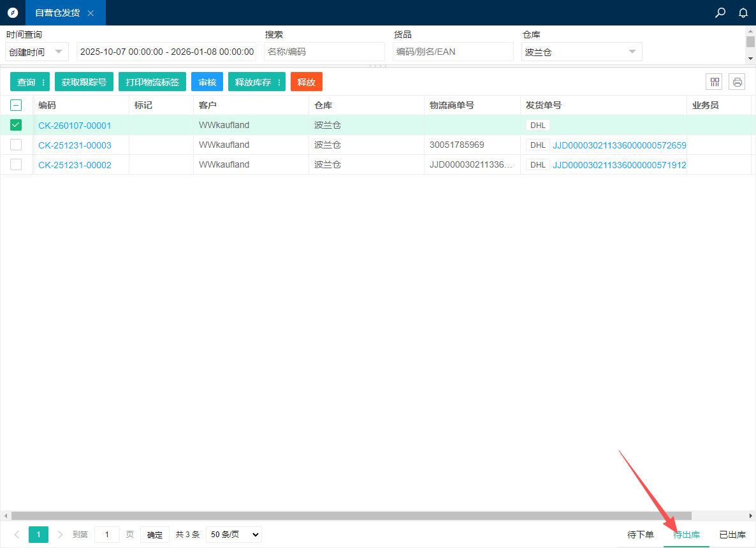The width and height of the screenshot is (756, 548).
Task: Click the 名称/编码 search input field
Action: coord(324,52)
